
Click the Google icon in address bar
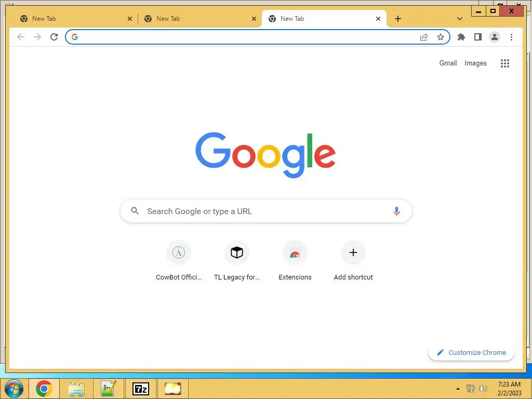click(x=75, y=37)
